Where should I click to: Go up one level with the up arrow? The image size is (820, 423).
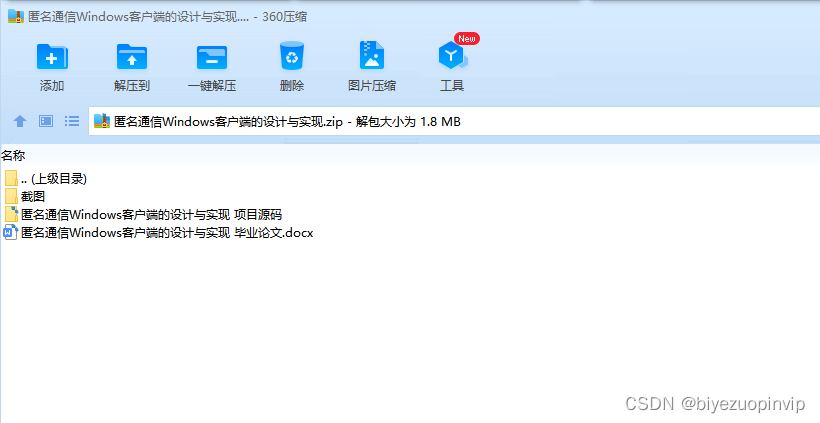[20, 121]
